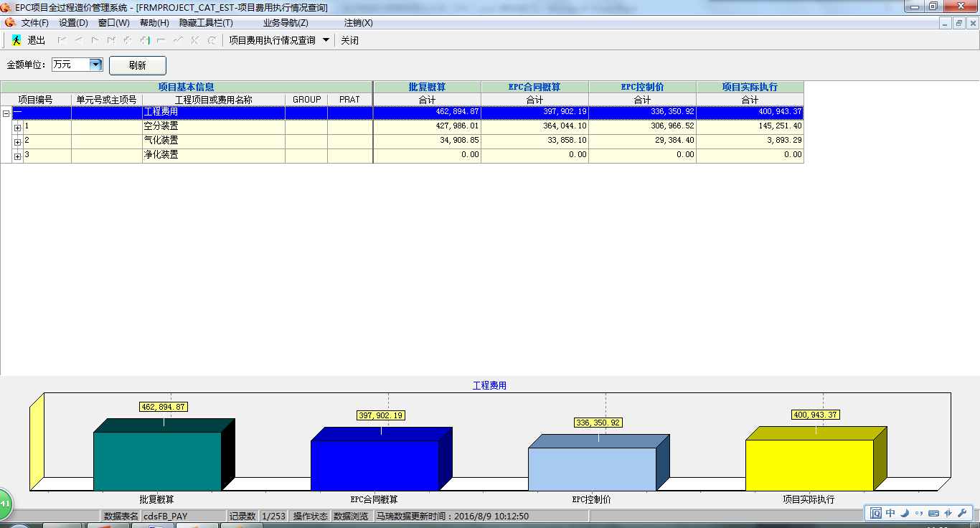This screenshot has width=980, height=528.
Task: Click the 退出 running-man exit icon
Action: (17, 40)
